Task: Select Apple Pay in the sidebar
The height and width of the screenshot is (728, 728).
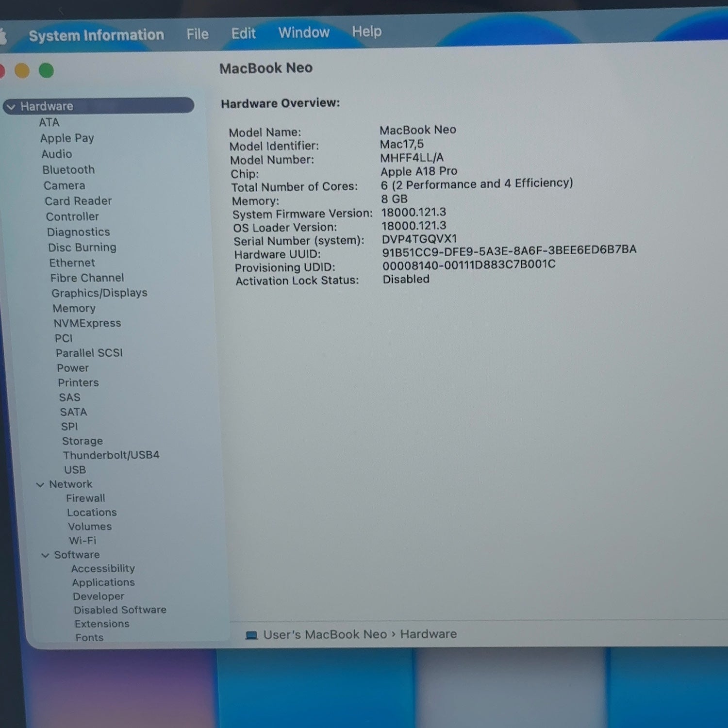Action: coord(67,138)
